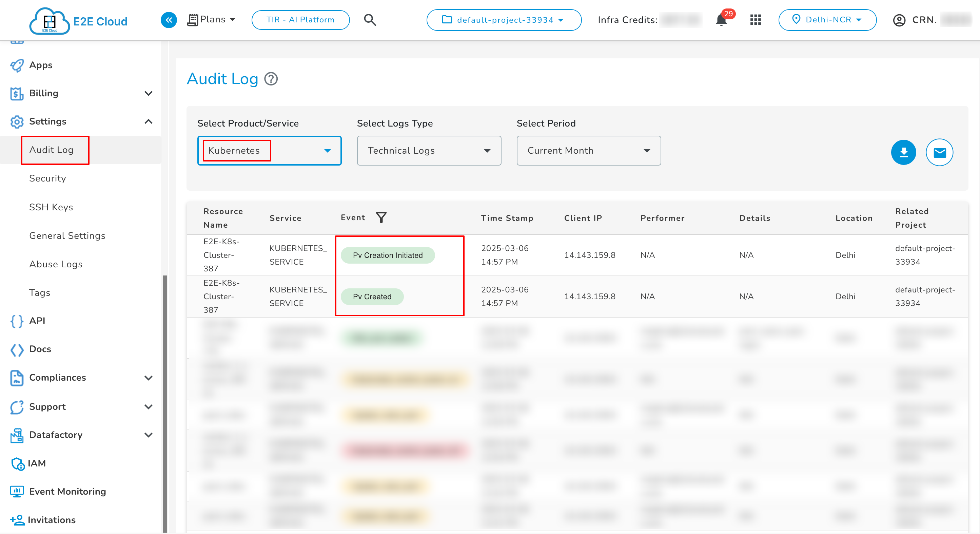
Task: Click the Compliances document icon
Action: click(17, 378)
